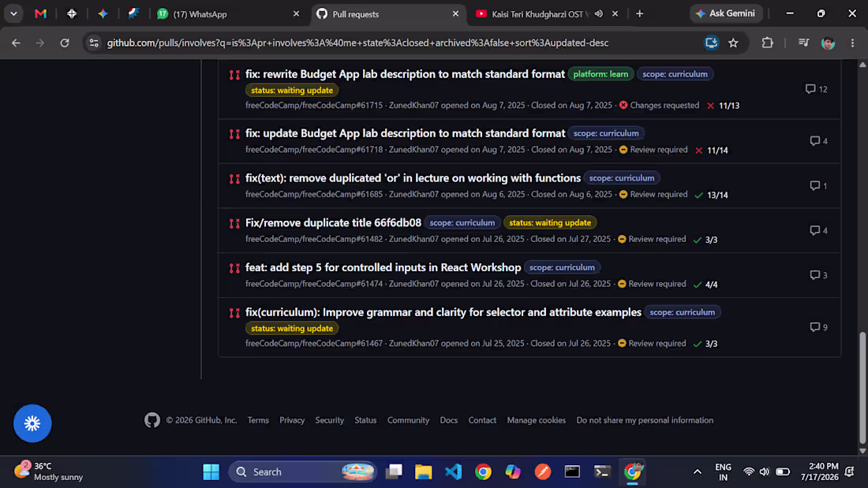Open the Gmail pinned tab
Image resolution: width=868 pixels, height=488 pixels.
point(40,14)
